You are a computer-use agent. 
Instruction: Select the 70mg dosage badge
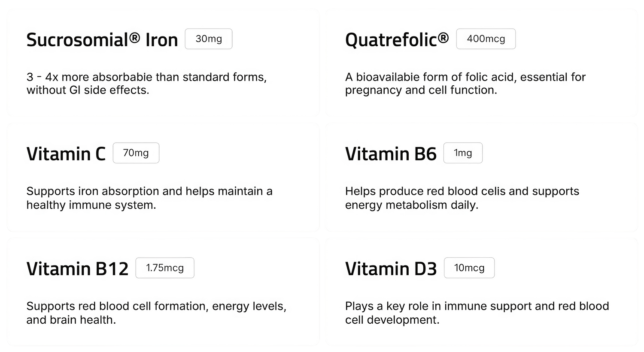pos(136,153)
